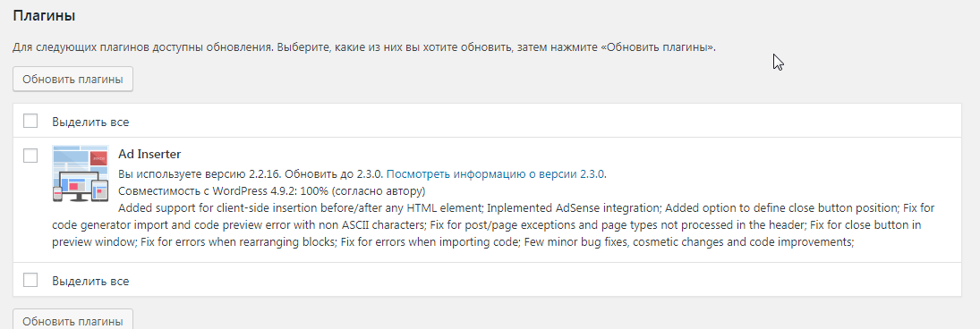
Task: Click the red ad banner in plugin icon
Action: [98, 158]
